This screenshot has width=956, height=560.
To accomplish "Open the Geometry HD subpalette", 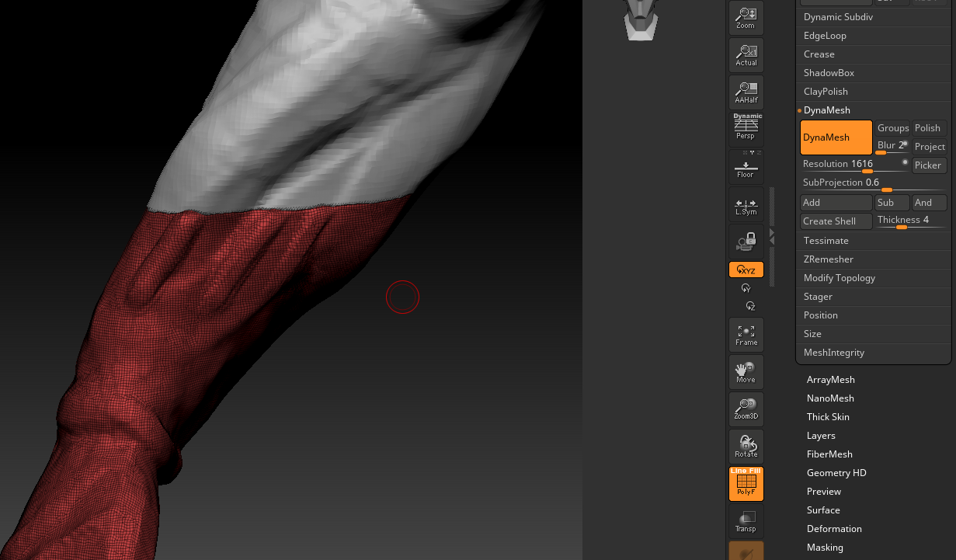I will (836, 473).
